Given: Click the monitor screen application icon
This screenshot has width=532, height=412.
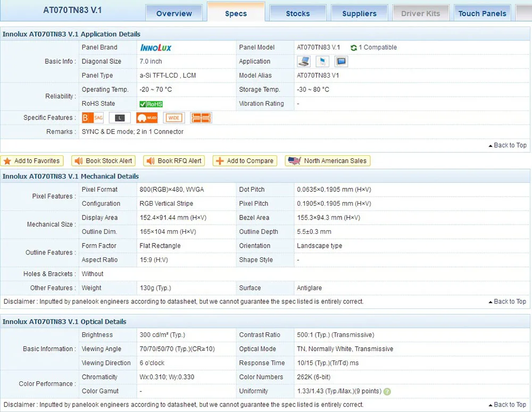Looking at the screenshot, I should pos(342,61).
